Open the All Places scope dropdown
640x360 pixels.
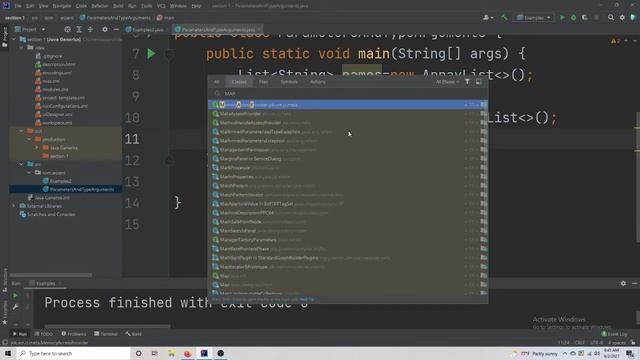(447, 82)
